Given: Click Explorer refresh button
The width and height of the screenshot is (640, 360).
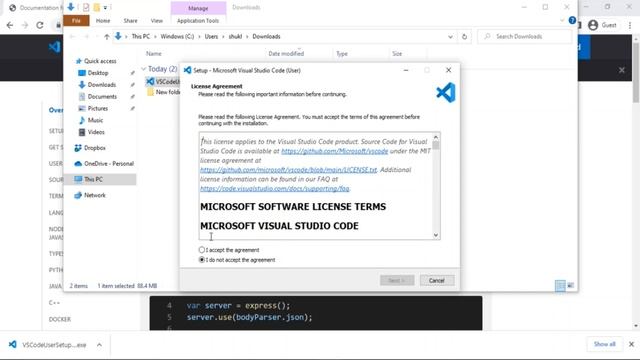Looking at the screenshot, I should (464, 37).
